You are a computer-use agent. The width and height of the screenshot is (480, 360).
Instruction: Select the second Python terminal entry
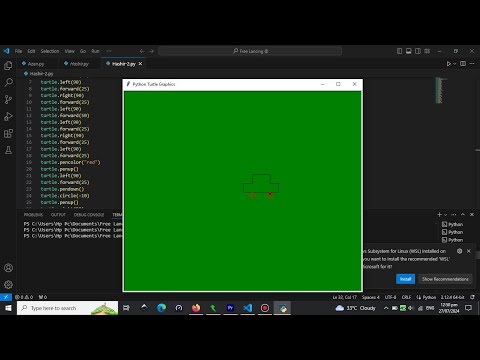tap(453, 232)
